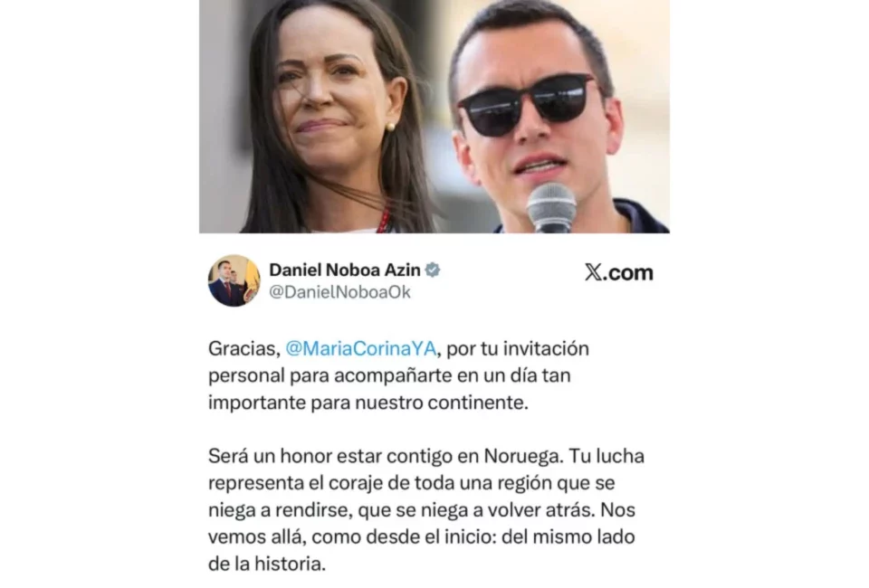Open photo of man wearing sunglasses

click(554, 117)
